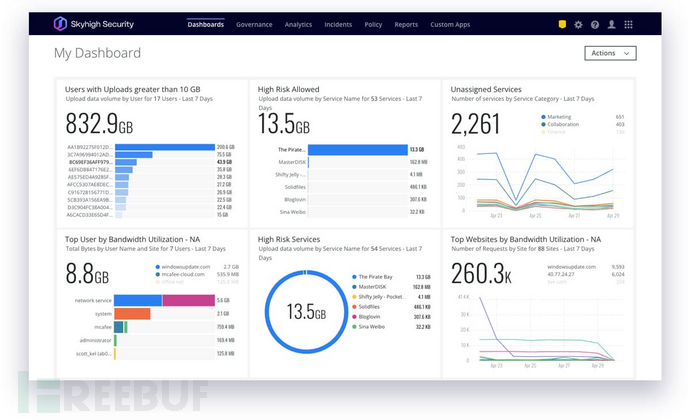The width and height of the screenshot is (690, 420).
Task: Open the Policy menu
Action: coord(373,24)
